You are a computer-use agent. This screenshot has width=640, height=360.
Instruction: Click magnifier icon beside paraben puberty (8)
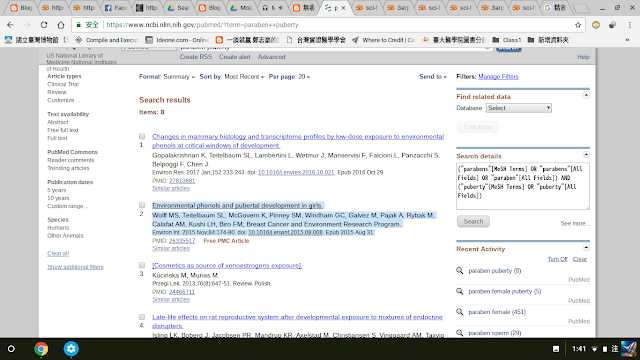pos(460,271)
